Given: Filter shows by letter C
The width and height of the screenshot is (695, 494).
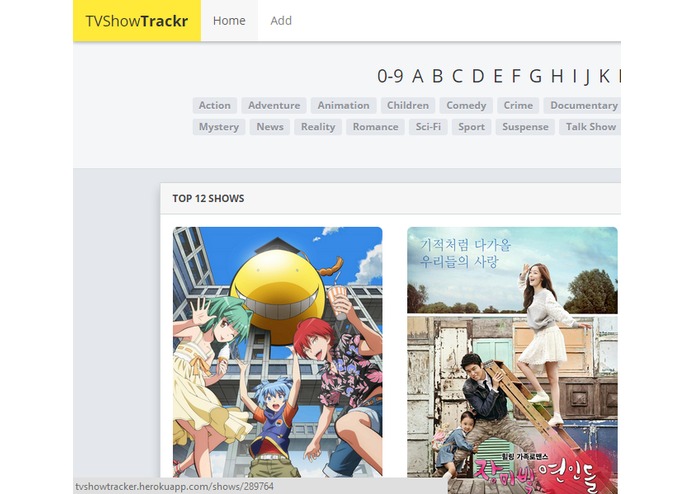Looking at the screenshot, I should 457,76.
